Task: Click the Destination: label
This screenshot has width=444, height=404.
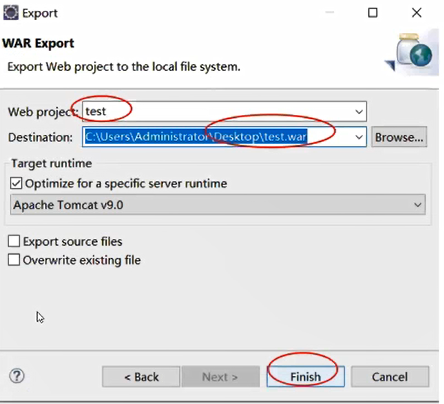Action: click(40, 137)
